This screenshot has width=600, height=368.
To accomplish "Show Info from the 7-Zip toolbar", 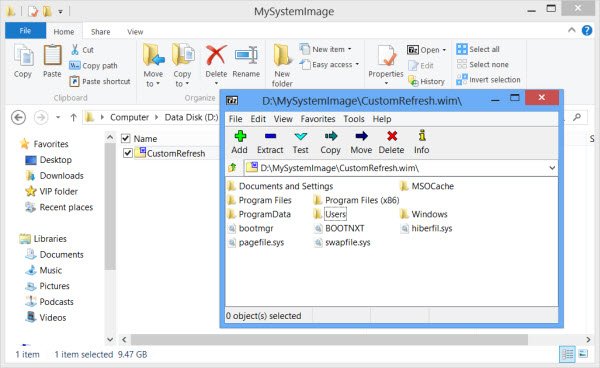I will (422, 142).
